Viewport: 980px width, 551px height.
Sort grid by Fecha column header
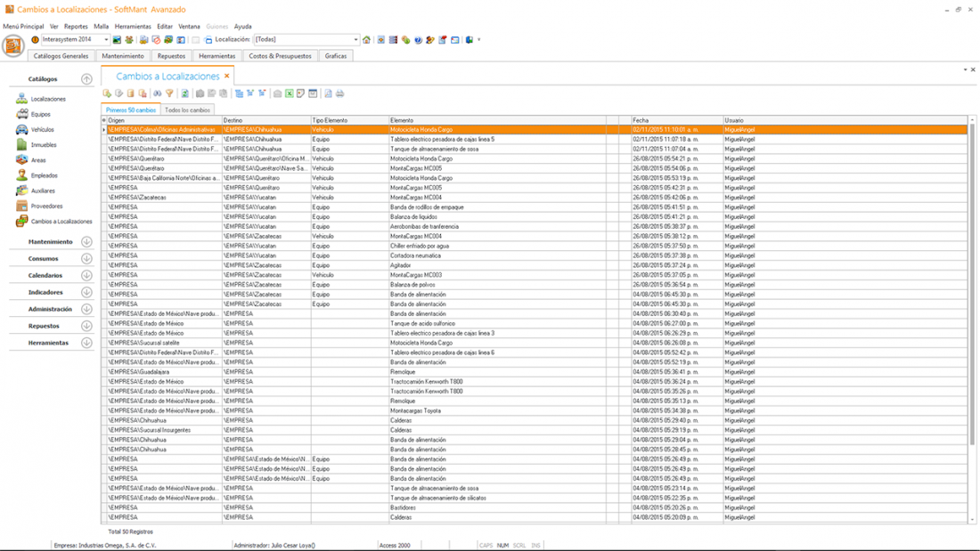(675, 120)
